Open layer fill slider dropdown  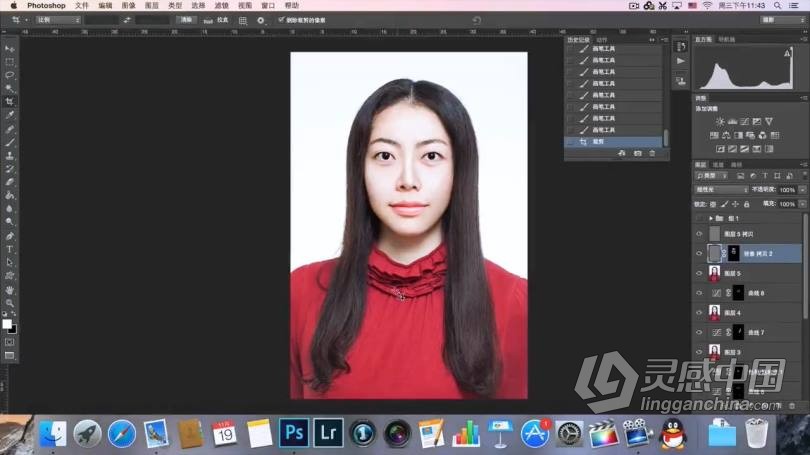coord(802,204)
